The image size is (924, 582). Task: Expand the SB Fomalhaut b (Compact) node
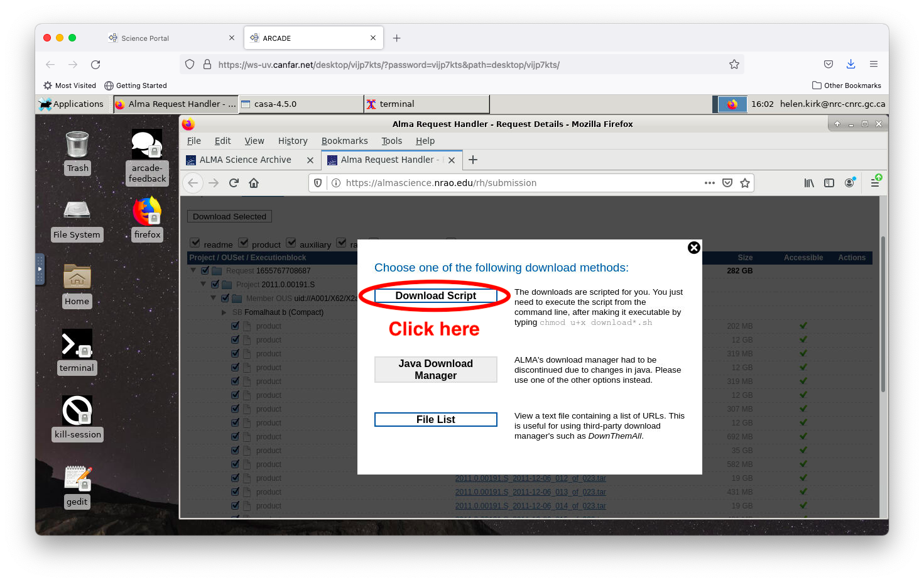[x=224, y=312]
